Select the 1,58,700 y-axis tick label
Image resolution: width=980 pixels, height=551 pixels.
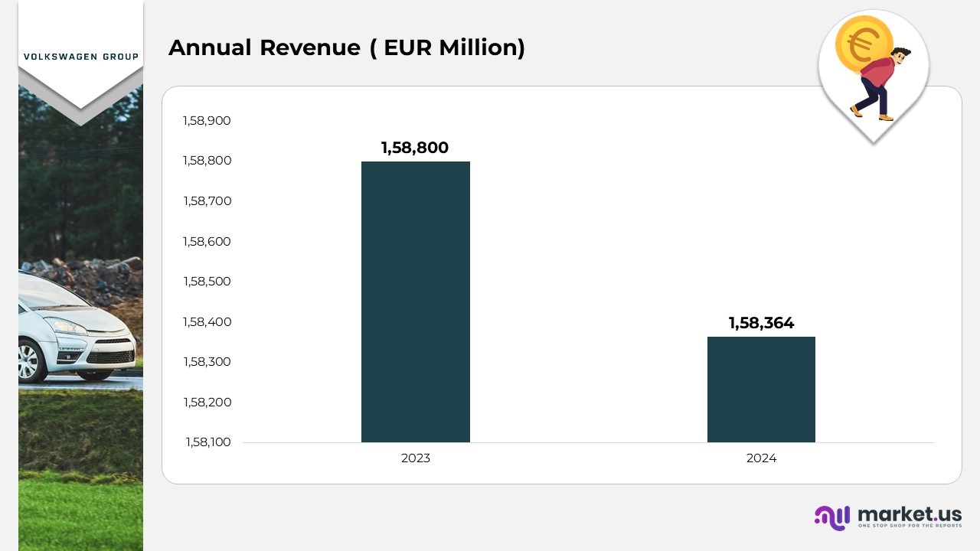coord(206,201)
